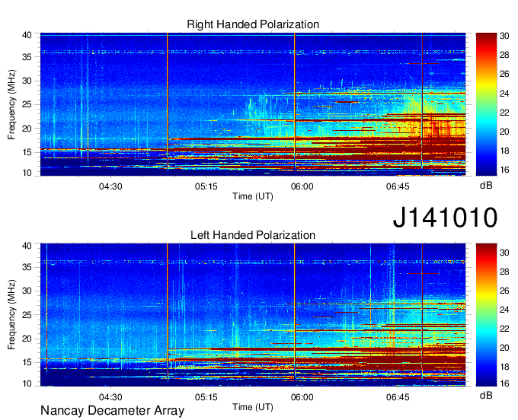Click the 30 MHz tick in the Left Handed plot
The image size is (518, 420).
27,291
